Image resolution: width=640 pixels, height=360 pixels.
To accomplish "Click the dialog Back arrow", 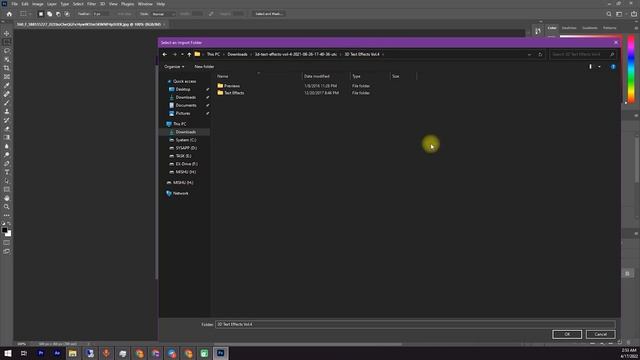I will click(165, 54).
